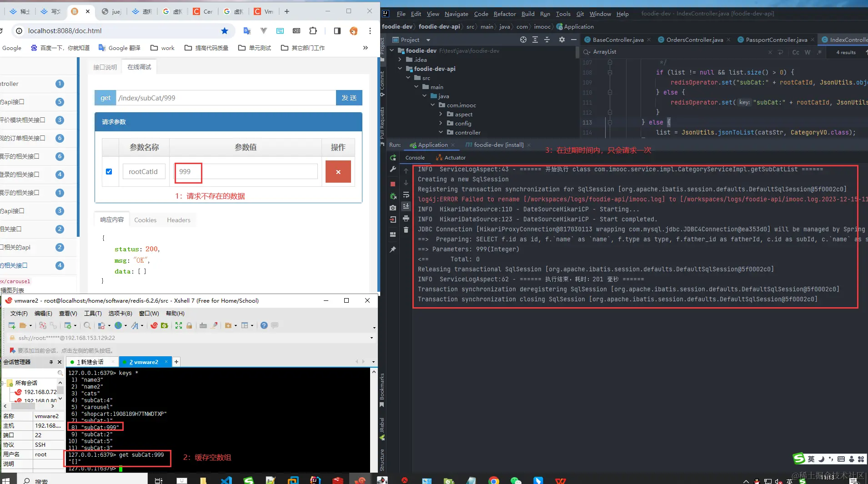Click the Exit (door arrow) icon in Run panel
Viewport: 868px width, 484px height.
tap(393, 220)
